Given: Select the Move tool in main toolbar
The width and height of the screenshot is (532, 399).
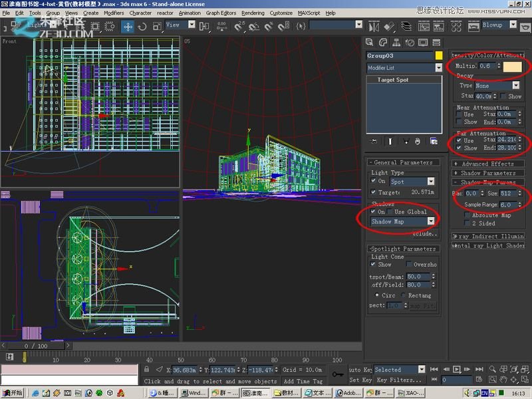Looking at the screenshot, I should click(127, 27).
